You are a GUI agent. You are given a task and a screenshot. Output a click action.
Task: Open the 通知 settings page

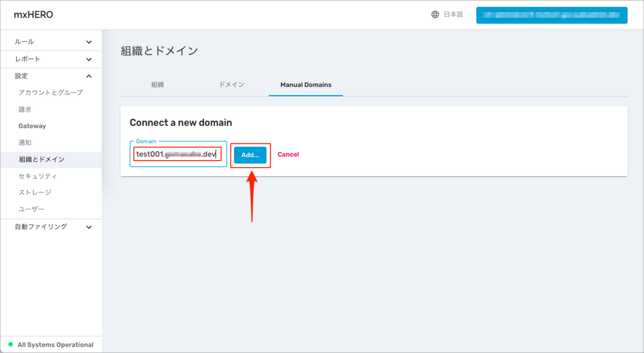pos(25,142)
